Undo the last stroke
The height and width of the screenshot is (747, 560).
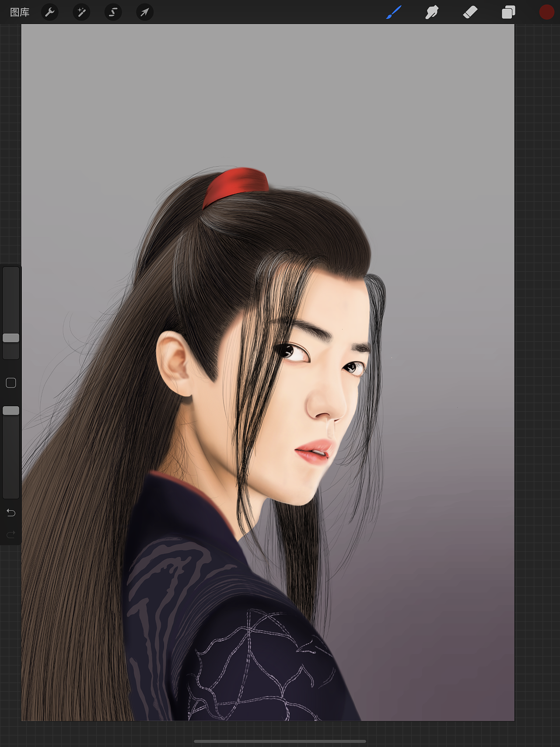tap(11, 513)
